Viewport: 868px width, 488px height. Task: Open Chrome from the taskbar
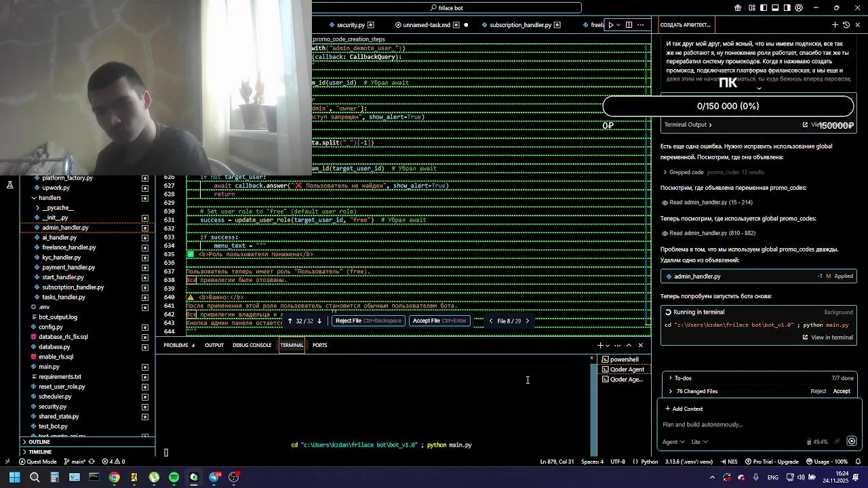pyautogui.click(x=114, y=477)
